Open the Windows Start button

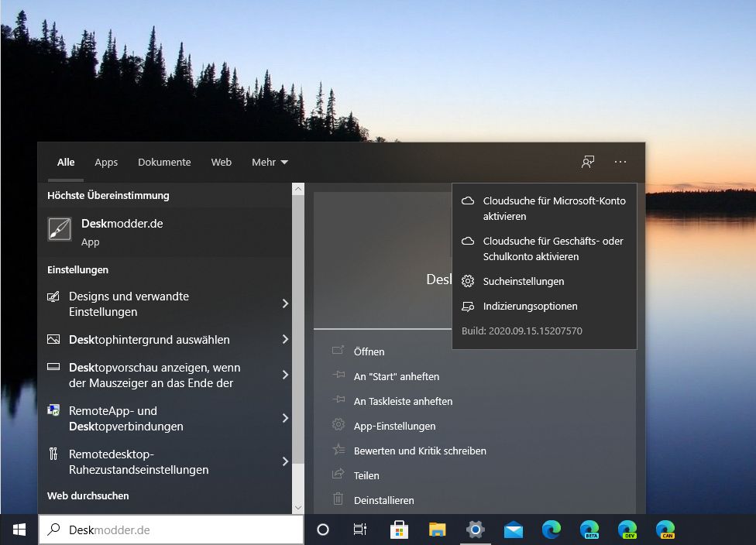click(19, 530)
